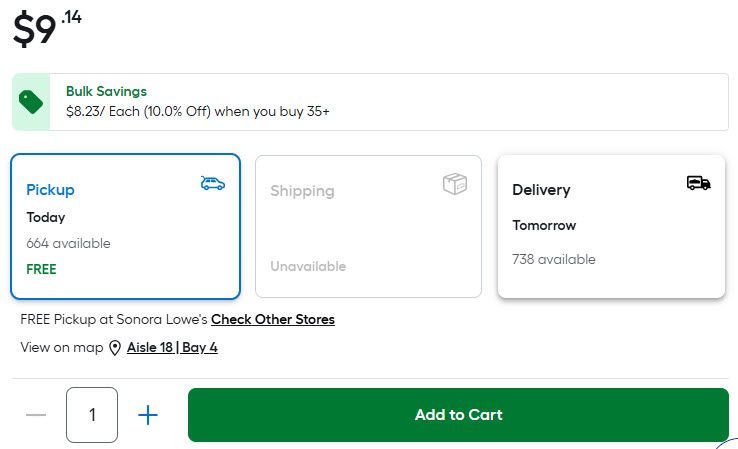Click the green Bulk Savings tag icon
738x449 pixels.
pos(31,102)
